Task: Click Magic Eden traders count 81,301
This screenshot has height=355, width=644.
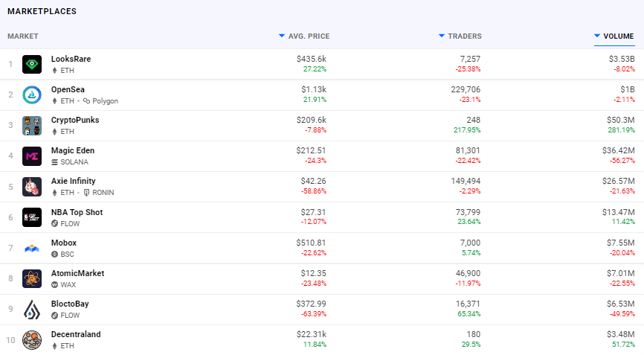Action: [468, 150]
